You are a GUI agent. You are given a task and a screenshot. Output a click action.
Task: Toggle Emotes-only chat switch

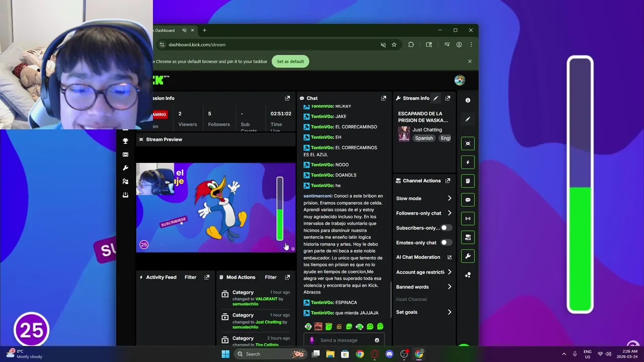[x=446, y=242]
